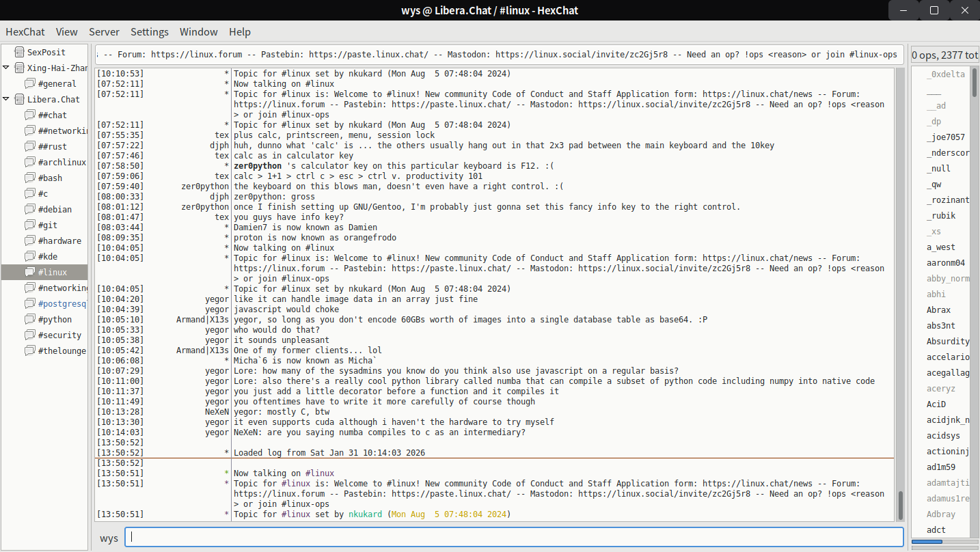
Task: Click the ##rust channel icon
Action: [x=30, y=146]
